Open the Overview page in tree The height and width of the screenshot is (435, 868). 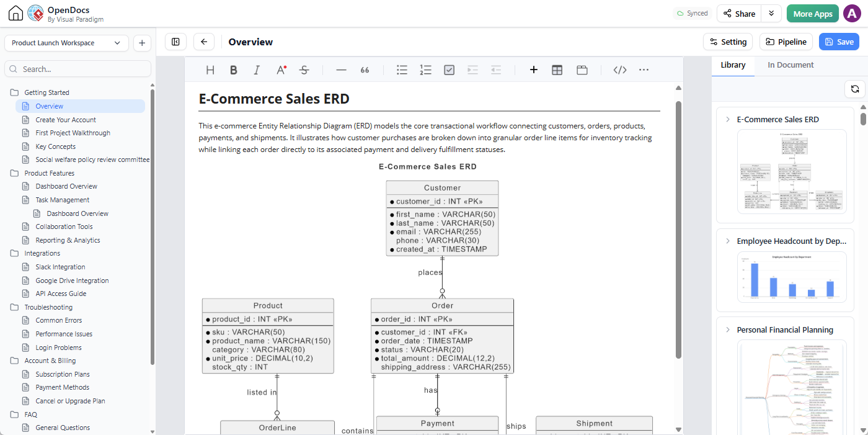(80, 106)
